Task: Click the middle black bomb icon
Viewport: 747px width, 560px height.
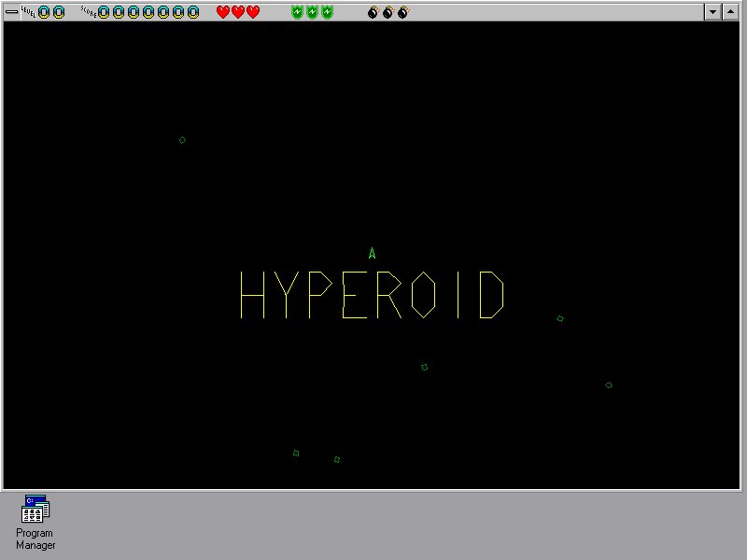Action: tap(388, 12)
